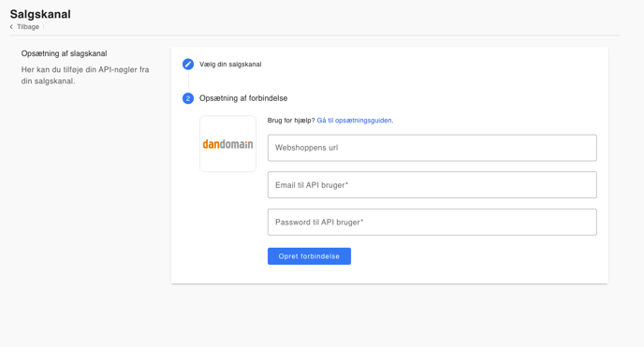The width and height of the screenshot is (644, 347).
Task: Select the 'Opsætning af forbindelse' step title
Action: coord(243,98)
